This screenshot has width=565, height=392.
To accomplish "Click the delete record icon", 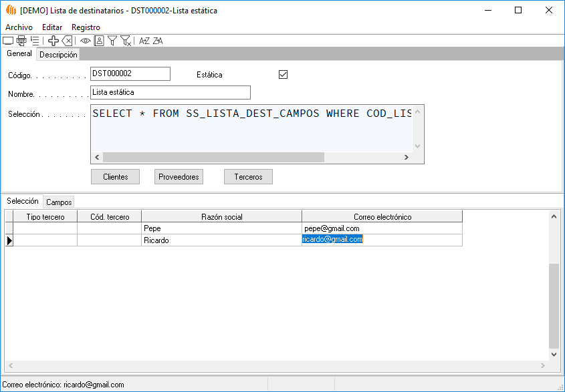I will (x=67, y=41).
